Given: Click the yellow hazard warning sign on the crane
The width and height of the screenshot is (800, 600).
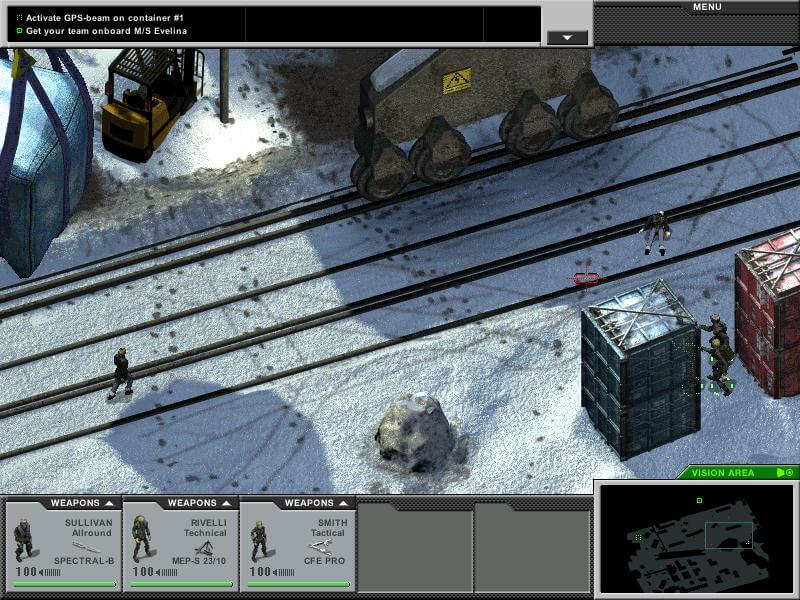Looking at the screenshot, I should [456, 81].
